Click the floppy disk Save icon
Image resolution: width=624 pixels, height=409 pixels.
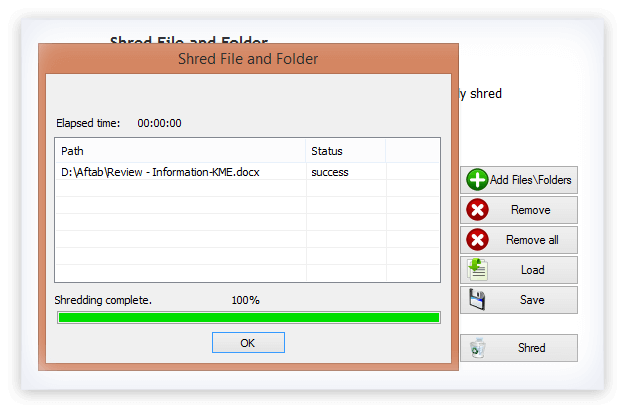[x=477, y=300]
